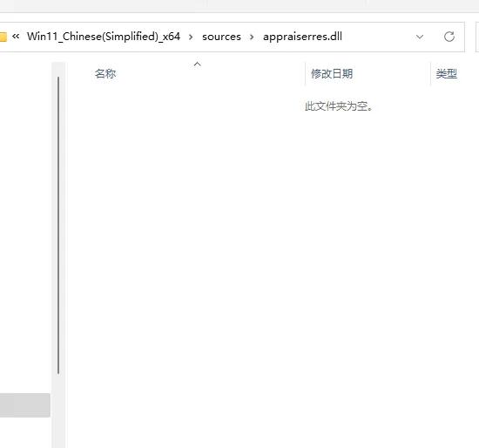
Task: Click the sort direction arrow above 名称
Action: (x=198, y=64)
